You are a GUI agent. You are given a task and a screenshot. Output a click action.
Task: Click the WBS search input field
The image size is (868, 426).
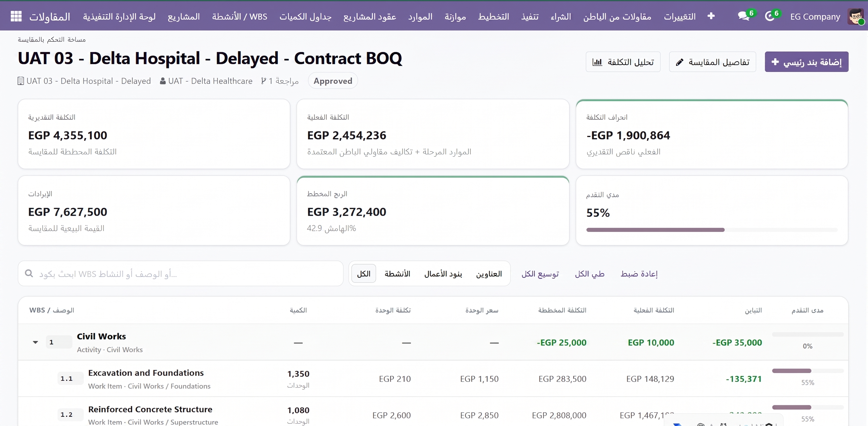click(x=181, y=274)
